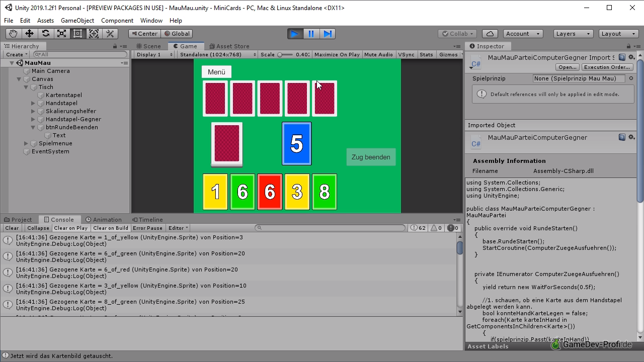Expand the Handstapel object
644x362 pixels.
33,103
